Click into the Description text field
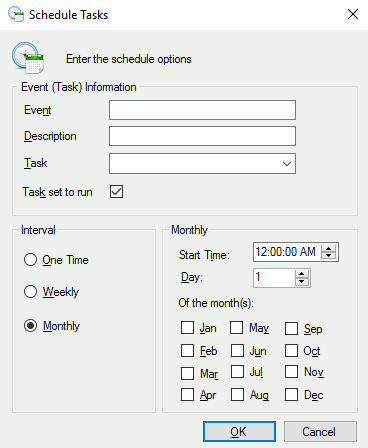 pos(202,136)
